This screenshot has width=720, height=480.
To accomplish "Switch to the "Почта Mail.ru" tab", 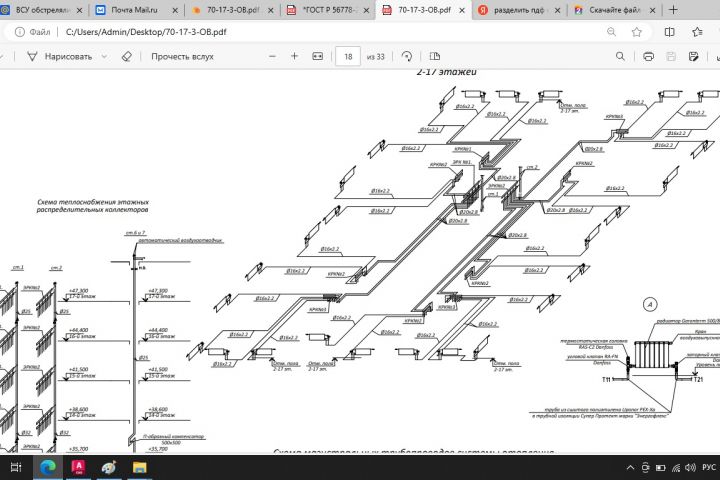I will point(135,10).
